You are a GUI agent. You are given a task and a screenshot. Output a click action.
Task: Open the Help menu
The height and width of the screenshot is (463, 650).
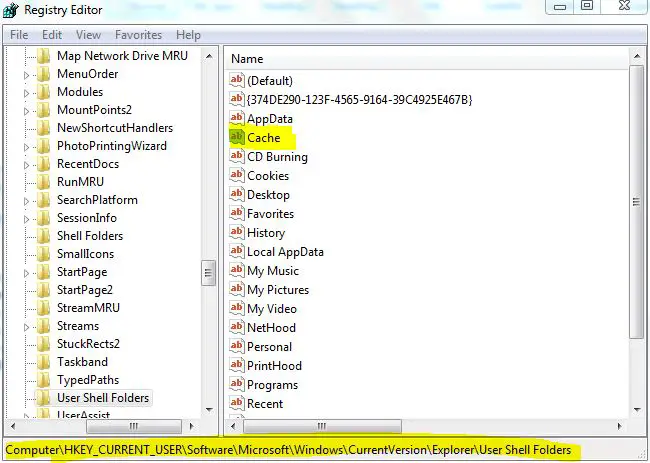(x=188, y=35)
